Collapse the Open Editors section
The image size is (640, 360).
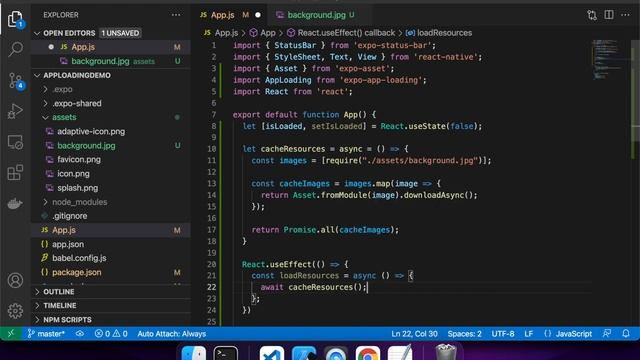pyautogui.click(x=37, y=33)
